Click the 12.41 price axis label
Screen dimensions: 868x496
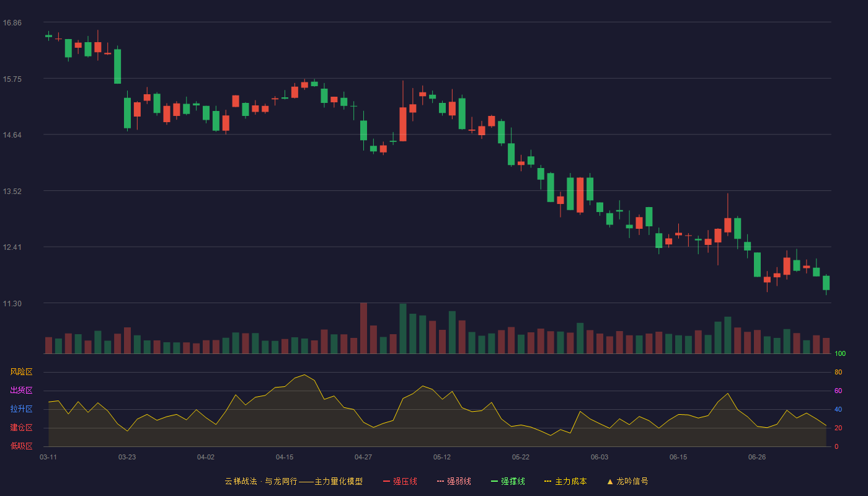click(12, 247)
